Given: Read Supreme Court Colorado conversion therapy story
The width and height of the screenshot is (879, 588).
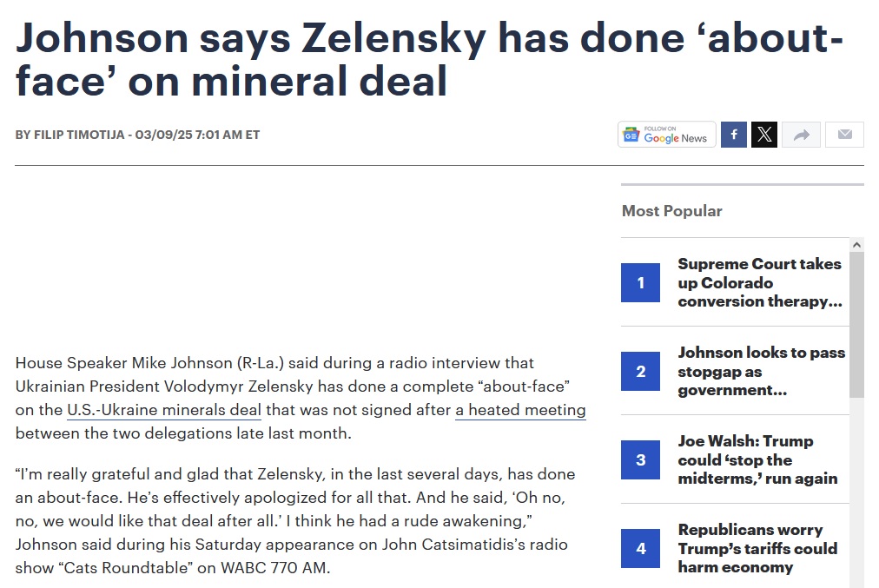Looking at the screenshot, I should click(760, 282).
